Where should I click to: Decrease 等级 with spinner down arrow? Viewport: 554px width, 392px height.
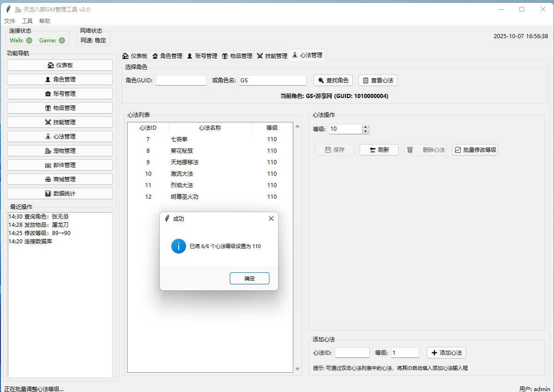click(x=366, y=132)
